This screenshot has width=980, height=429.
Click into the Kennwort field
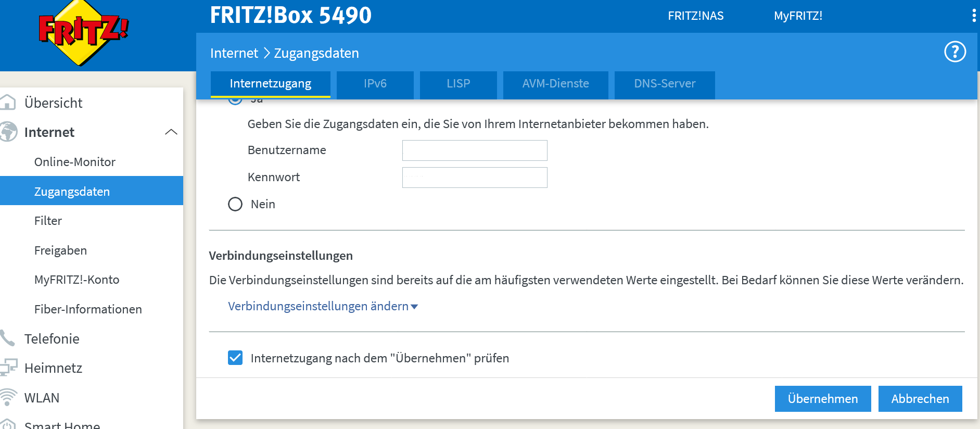click(475, 178)
